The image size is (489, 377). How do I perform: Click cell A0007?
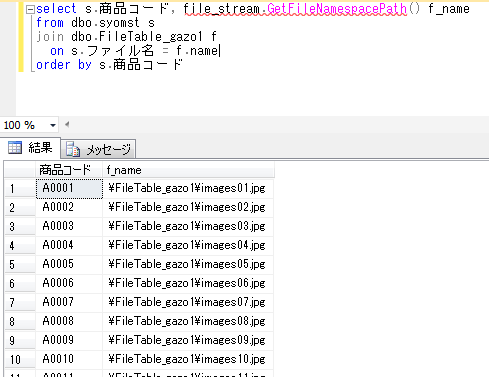pyautogui.click(x=69, y=303)
